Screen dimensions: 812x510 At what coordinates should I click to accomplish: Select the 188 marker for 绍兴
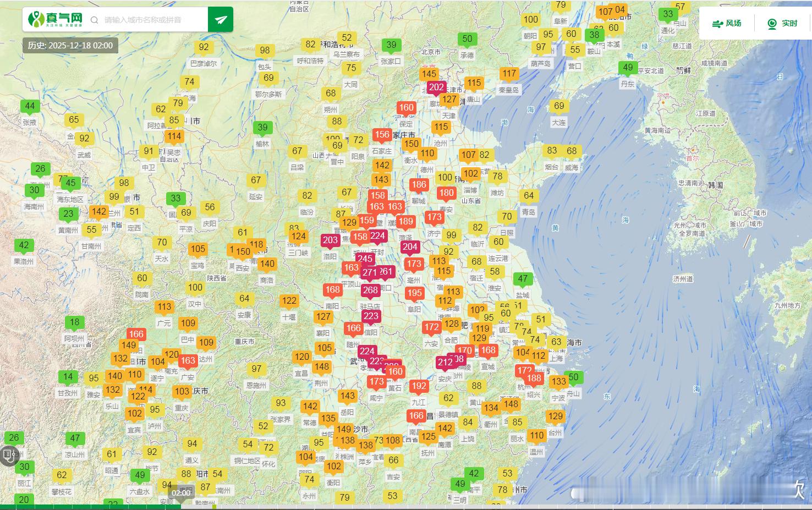[x=534, y=378]
